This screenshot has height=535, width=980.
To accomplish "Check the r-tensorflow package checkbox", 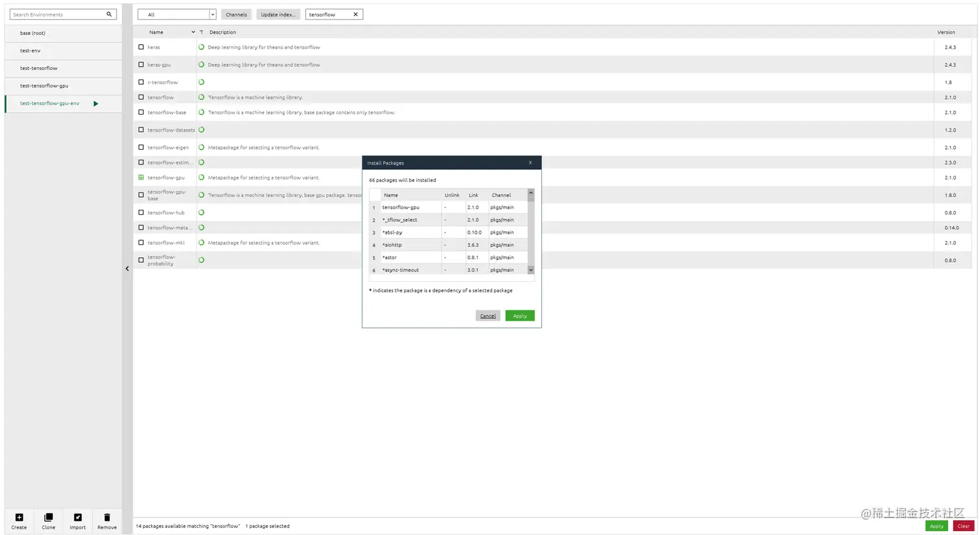I will 141,82.
